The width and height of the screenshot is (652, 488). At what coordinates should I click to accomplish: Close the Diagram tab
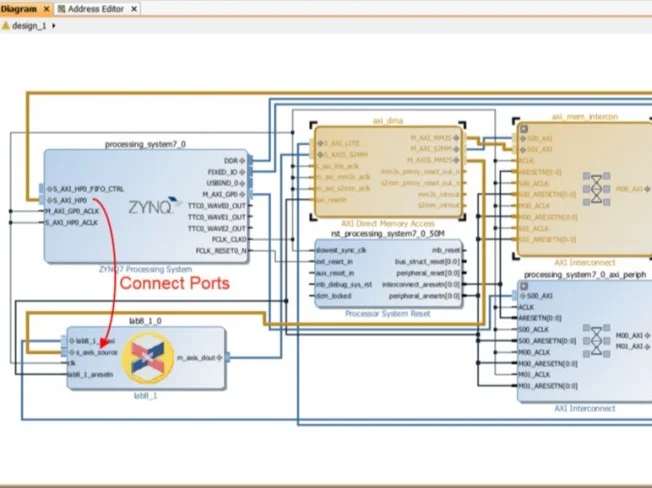click(46, 8)
